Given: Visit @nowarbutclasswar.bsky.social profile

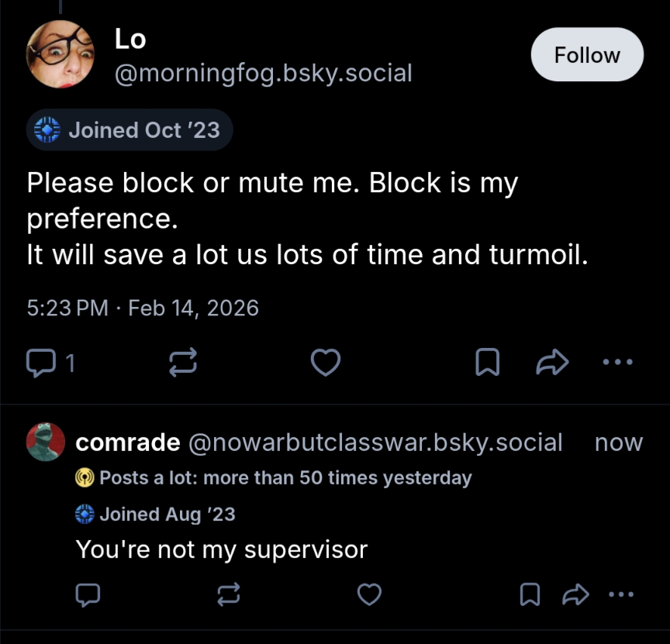Looking at the screenshot, I should point(375,443).
